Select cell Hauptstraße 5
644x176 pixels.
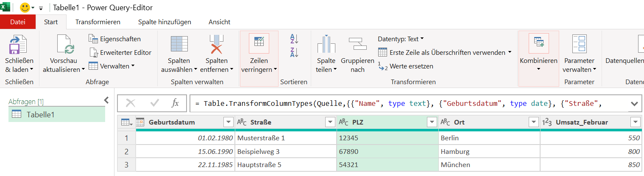[x=286, y=165]
